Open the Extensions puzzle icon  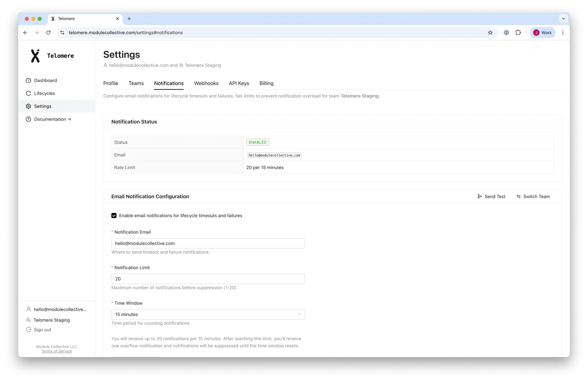point(518,33)
